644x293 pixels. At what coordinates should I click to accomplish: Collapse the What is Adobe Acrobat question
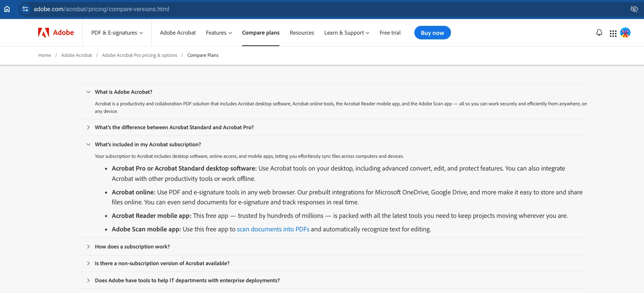(334, 92)
